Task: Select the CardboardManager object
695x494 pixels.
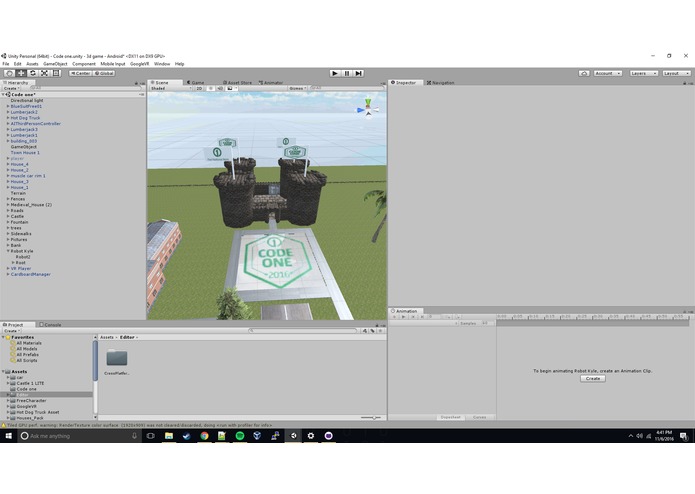Action: (x=31, y=274)
